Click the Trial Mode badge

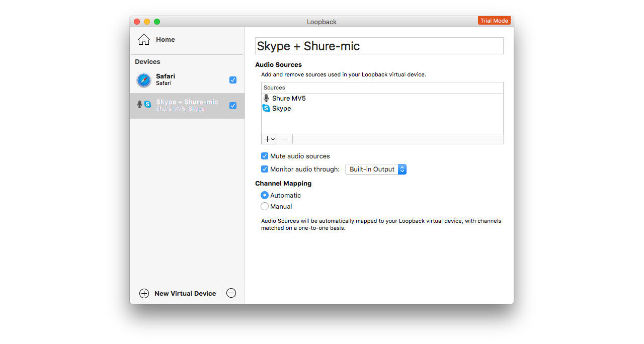494,21
